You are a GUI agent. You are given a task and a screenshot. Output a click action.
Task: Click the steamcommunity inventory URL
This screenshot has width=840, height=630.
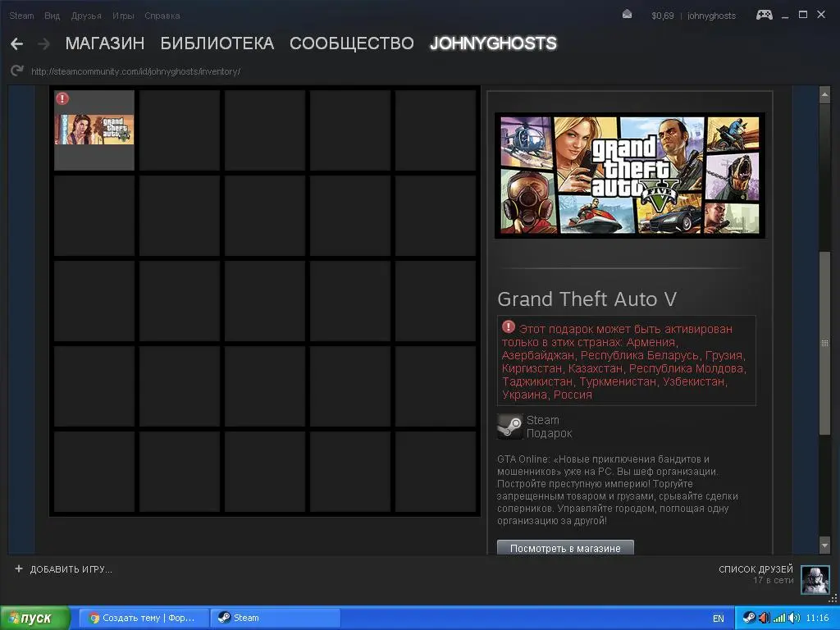pyautogui.click(x=135, y=71)
